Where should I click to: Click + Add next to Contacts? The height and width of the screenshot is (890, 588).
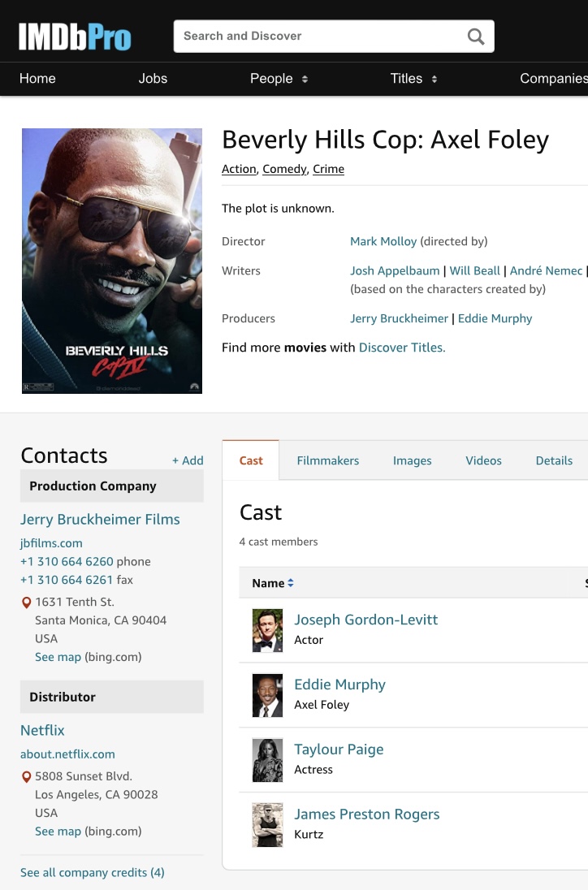click(x=188, y=460)
